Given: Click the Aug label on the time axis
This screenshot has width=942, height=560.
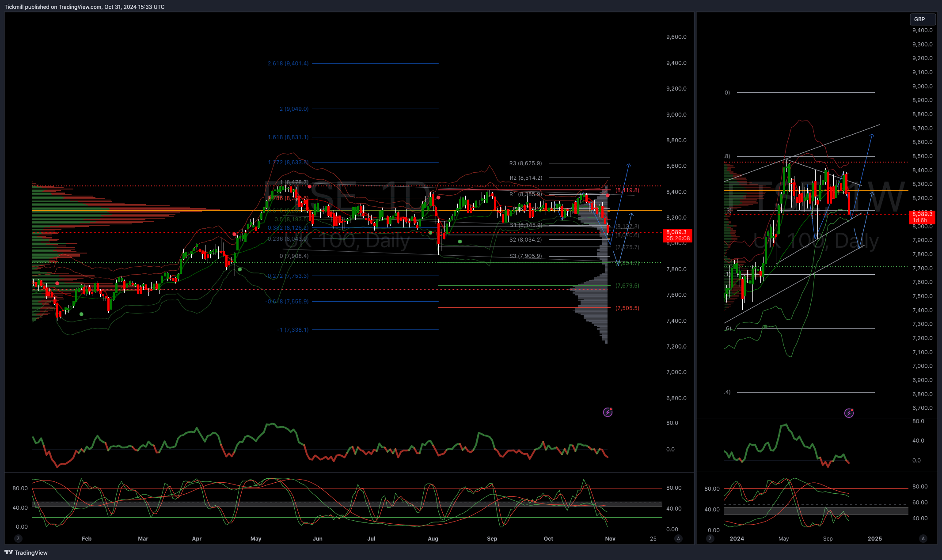Looking at the screenshot, I should [433, 538].
